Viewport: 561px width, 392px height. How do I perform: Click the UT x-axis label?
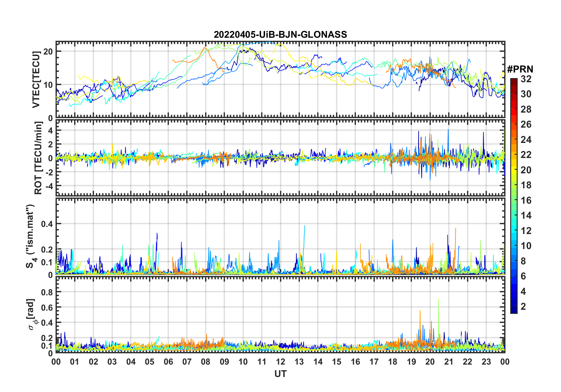pos(280,374)
